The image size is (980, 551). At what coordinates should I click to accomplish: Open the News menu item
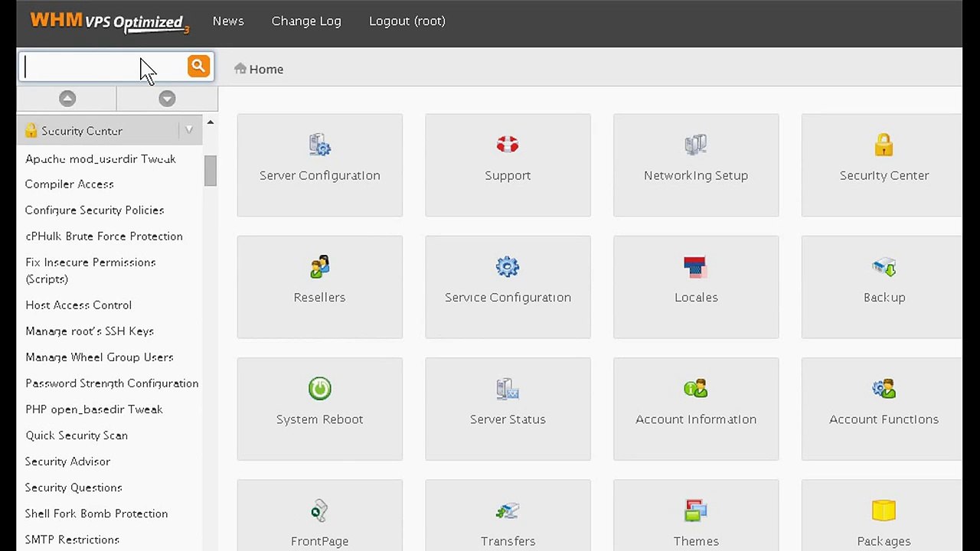coord(228,21)
